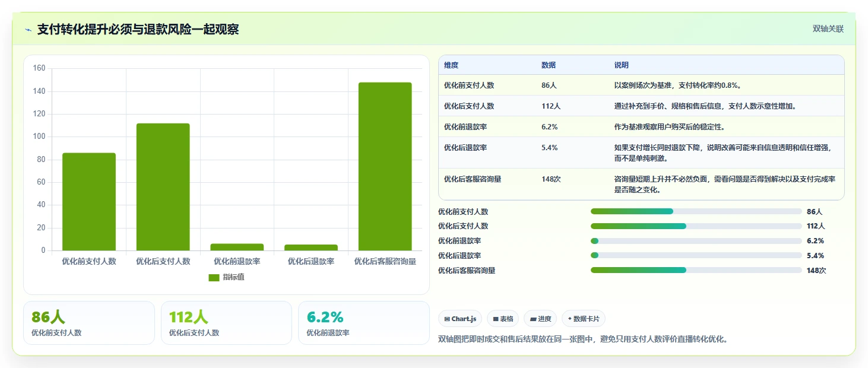Click the 5.4% table cell
The width and height of the screenshot is (868, 368).
[549, 148]
